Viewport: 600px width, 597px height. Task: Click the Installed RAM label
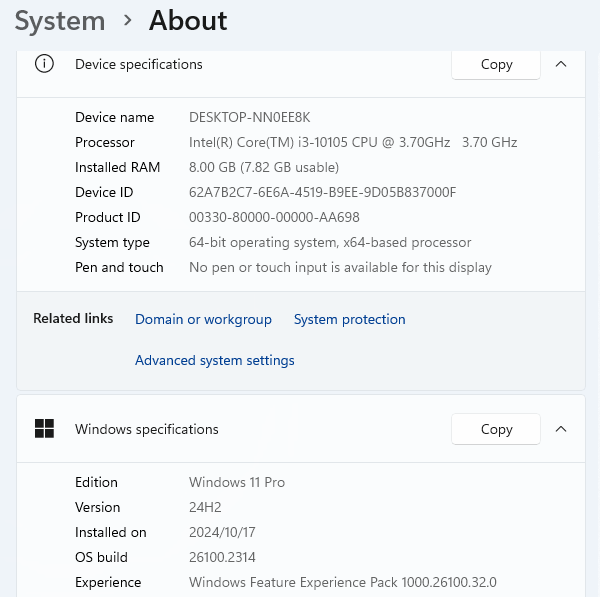click(117, 167)
